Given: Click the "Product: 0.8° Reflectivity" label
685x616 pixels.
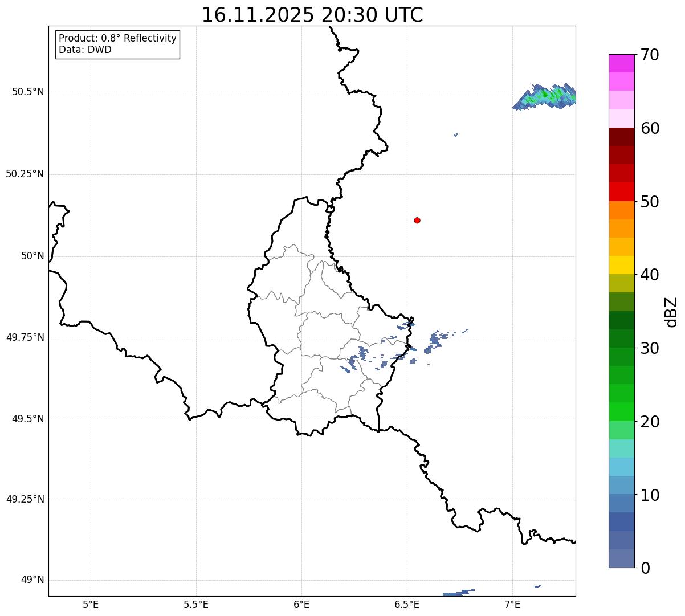Looking at the screenshot, I should coord(118,38).
